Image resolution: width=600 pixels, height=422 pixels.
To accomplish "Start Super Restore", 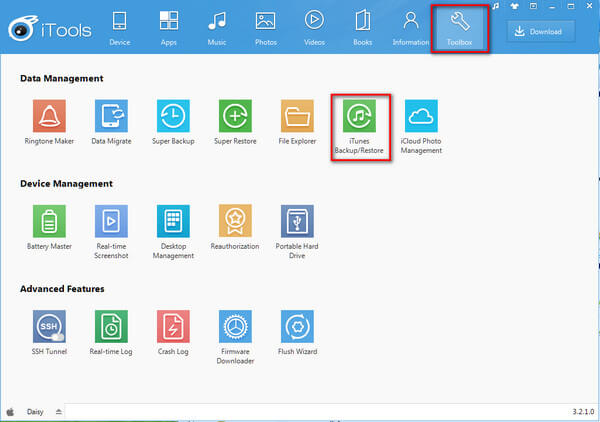I will pyautogui.click(x=235, y=116).
